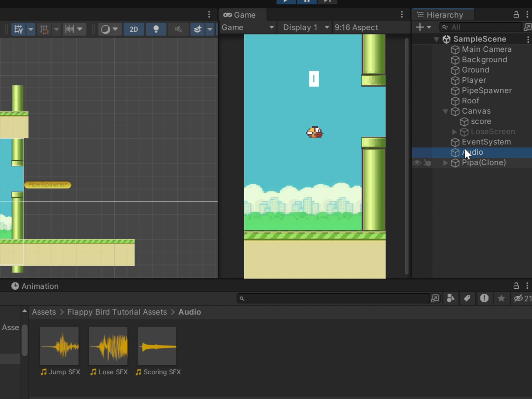Toggle scene lighting bulb button

point(156,29)
